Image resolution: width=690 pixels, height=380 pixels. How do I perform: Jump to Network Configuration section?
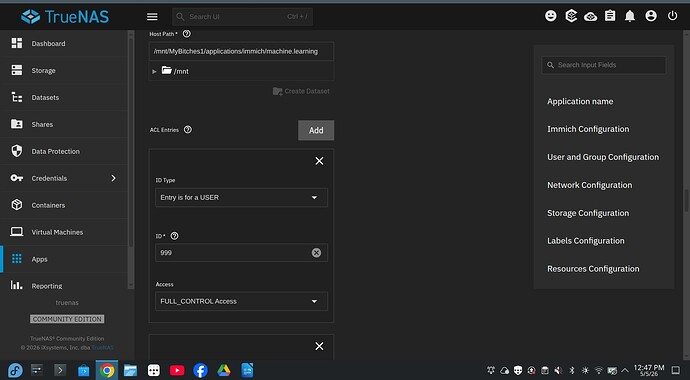click(589, 185)
